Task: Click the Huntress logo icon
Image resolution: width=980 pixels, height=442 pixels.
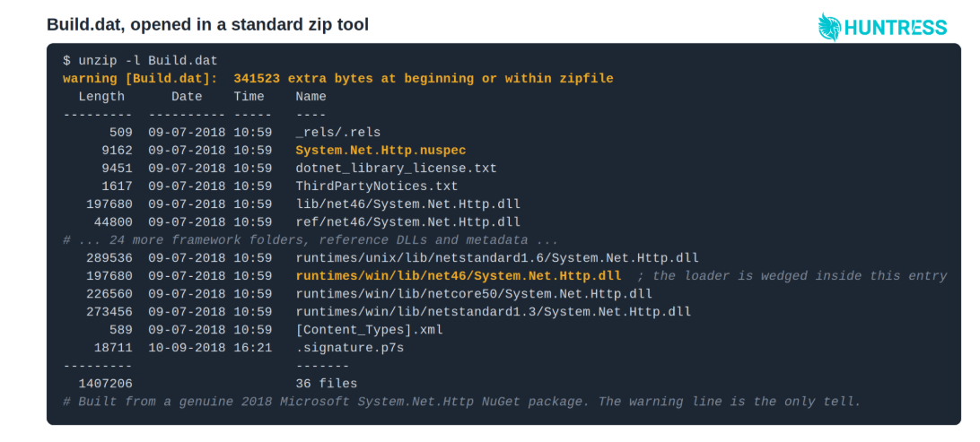Action: (x=829, y=27)
